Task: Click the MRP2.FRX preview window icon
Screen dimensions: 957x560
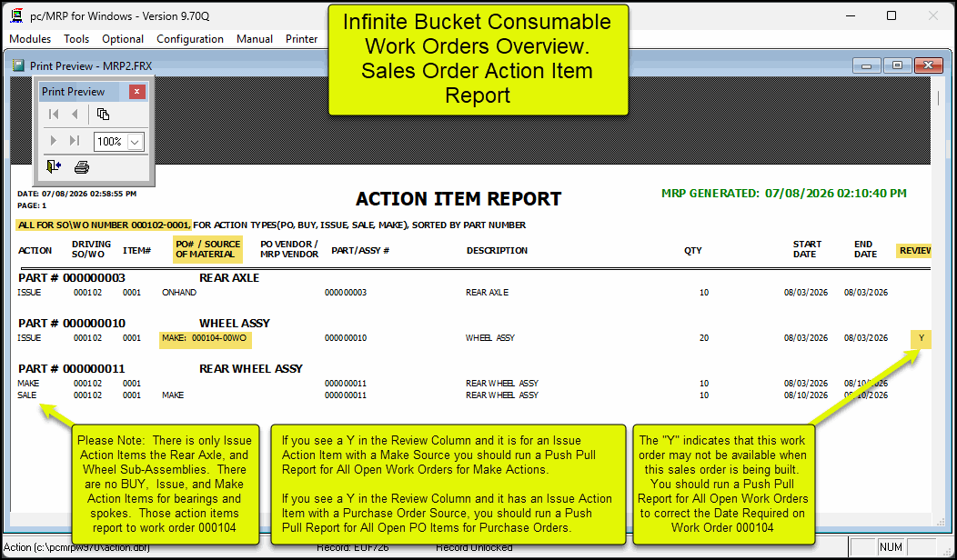Action: 18,65
